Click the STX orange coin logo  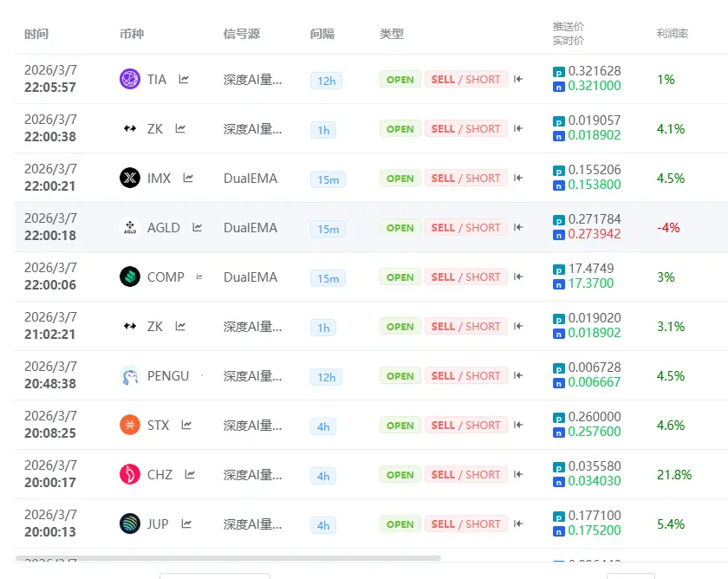(x=130, y=425)
